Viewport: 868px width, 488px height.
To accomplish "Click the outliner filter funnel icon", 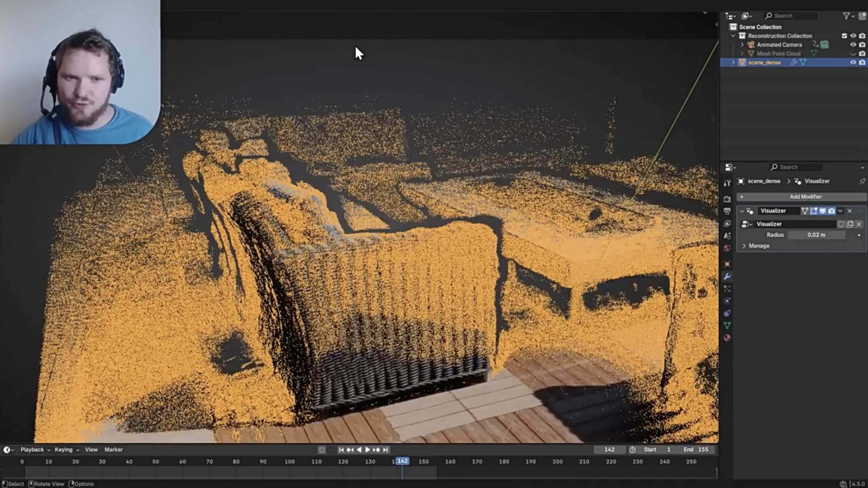I will (846, 16).
